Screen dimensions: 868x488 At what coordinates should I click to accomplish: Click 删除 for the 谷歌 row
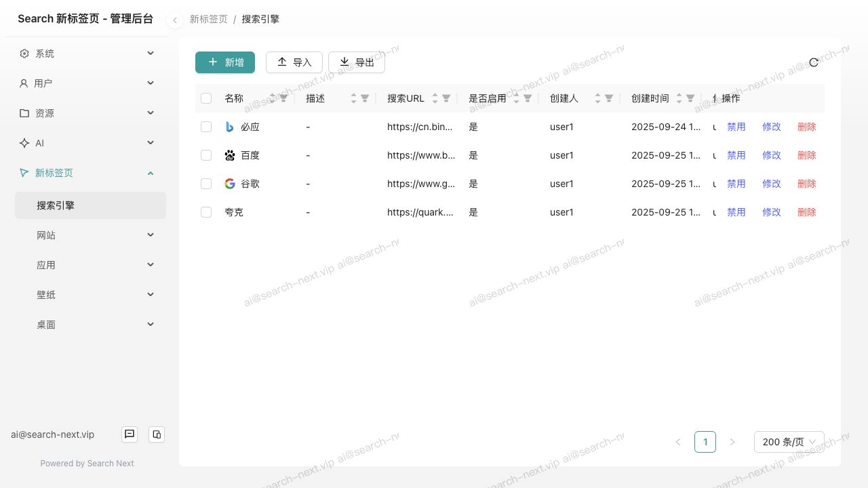click(x=807, y=184)
